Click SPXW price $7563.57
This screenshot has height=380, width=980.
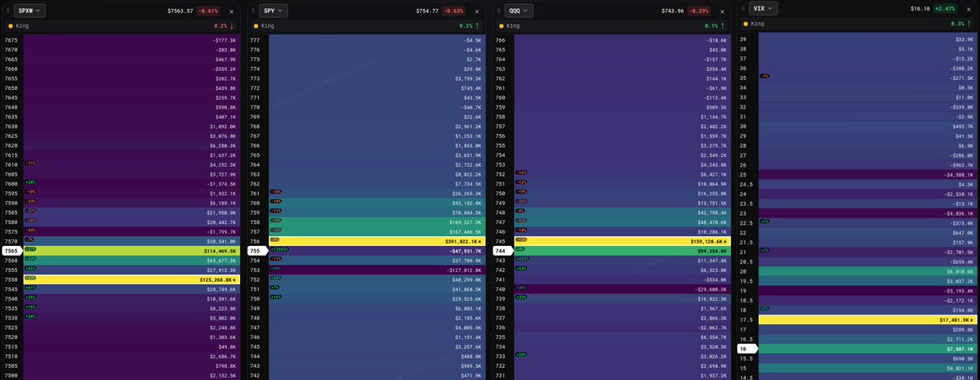(x=180, y=11)
